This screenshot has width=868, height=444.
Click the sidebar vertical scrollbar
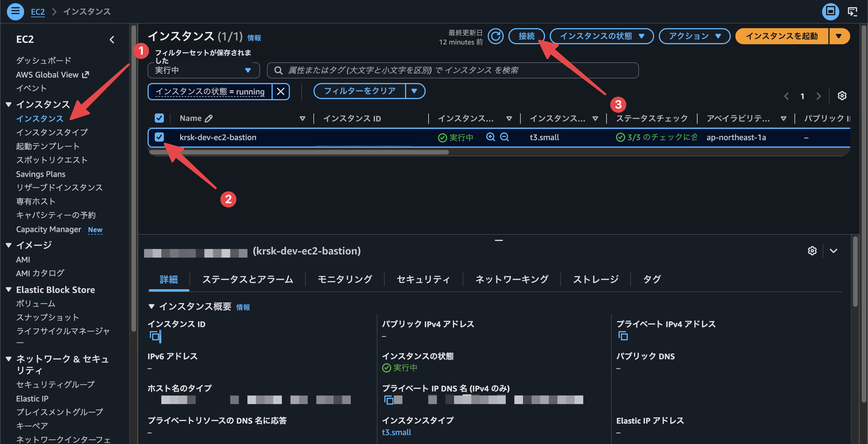coord(133,179)
